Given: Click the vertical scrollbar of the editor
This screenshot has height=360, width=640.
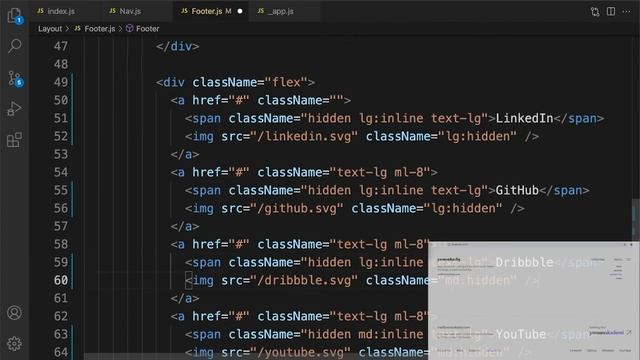Looking at the screenshot, I should (636, 220).
